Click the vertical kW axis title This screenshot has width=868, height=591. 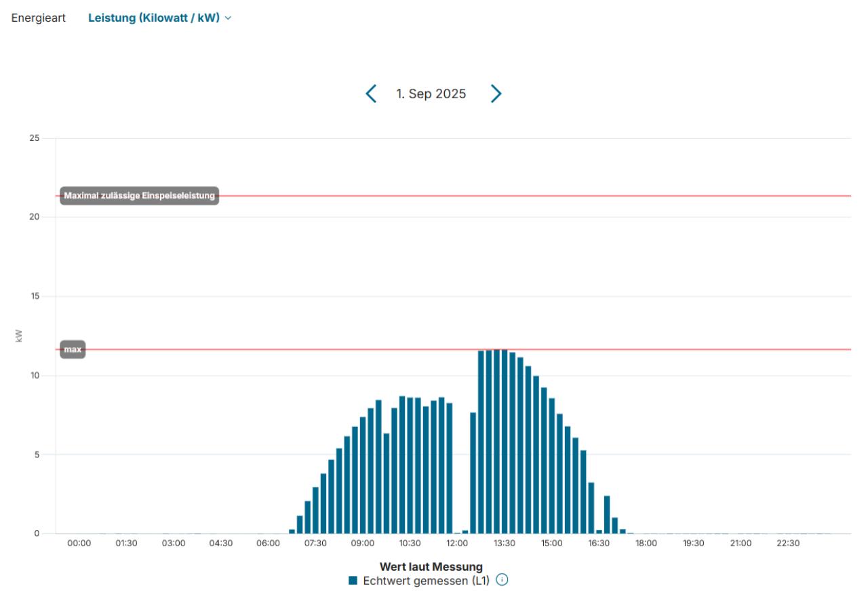tap(18, 335)
